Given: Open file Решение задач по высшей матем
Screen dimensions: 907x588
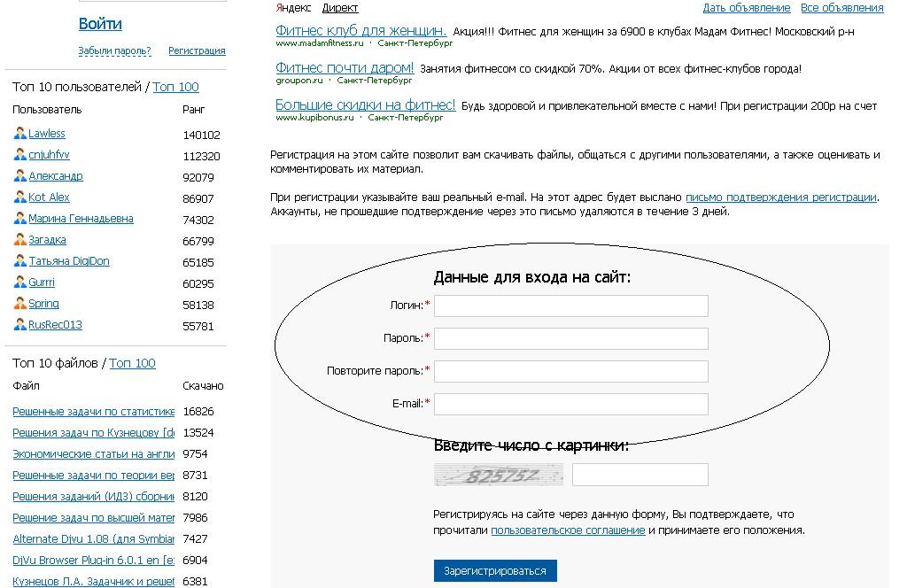Looking at the screenshot, I should click(94, 518).
